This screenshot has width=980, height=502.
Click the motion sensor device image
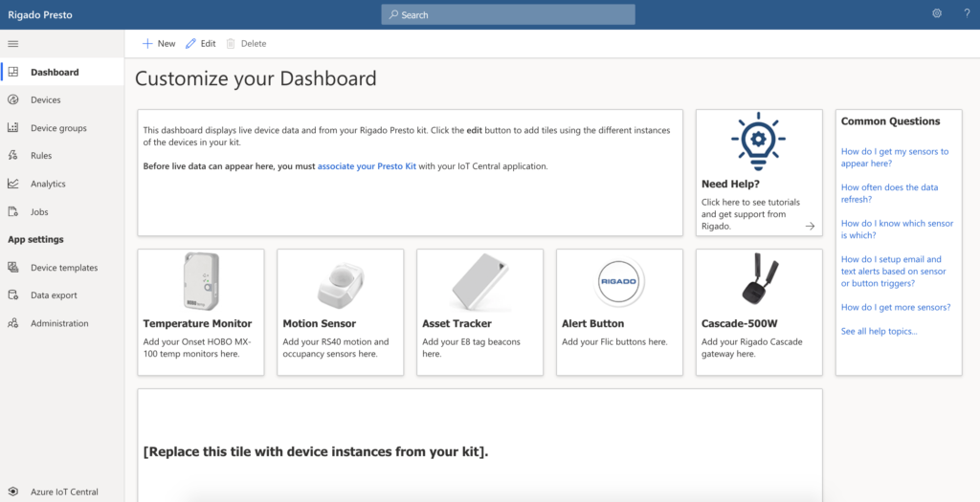[341, 285]
